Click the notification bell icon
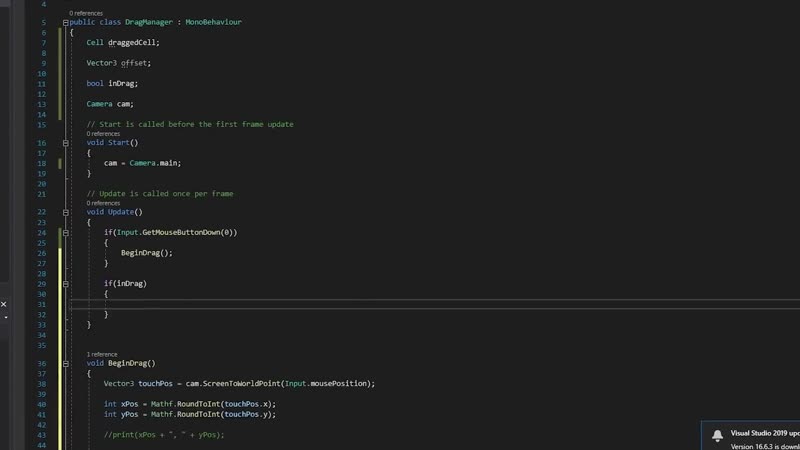 [717, 436]
